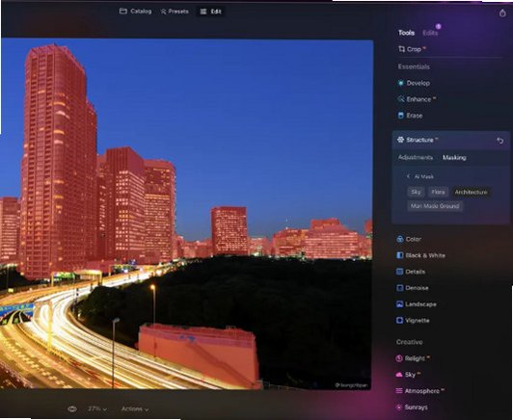Open the Erase tool
513x420 pixels.
410,116
